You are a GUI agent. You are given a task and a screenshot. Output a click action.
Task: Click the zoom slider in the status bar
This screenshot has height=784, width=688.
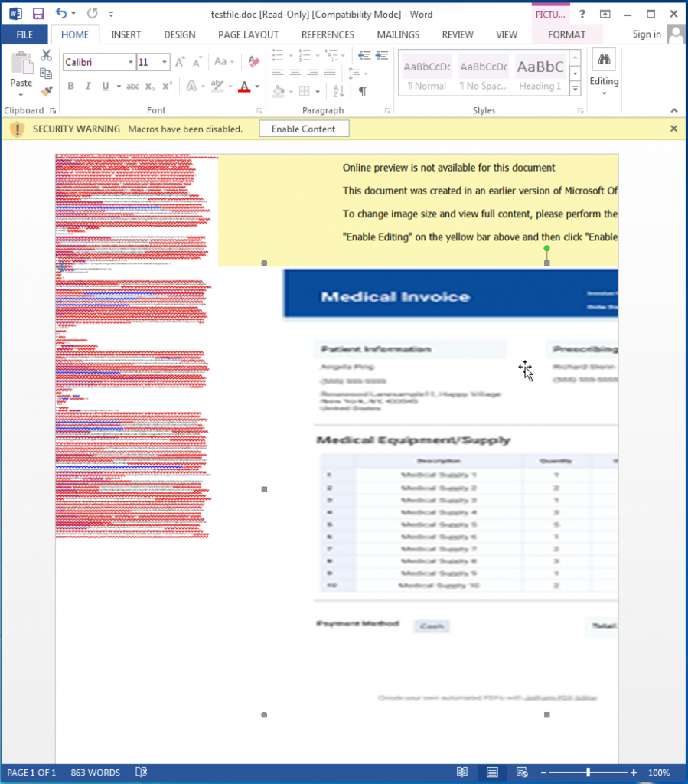pos(588,773)
